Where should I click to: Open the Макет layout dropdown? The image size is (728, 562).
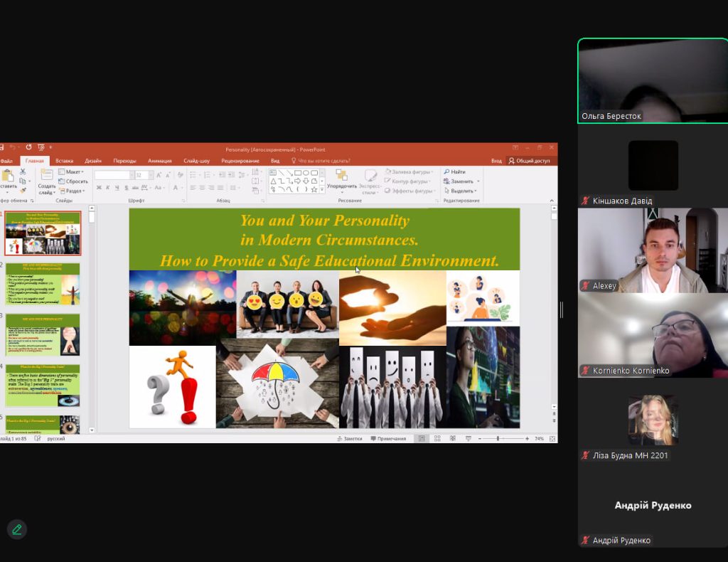(73, 171)
